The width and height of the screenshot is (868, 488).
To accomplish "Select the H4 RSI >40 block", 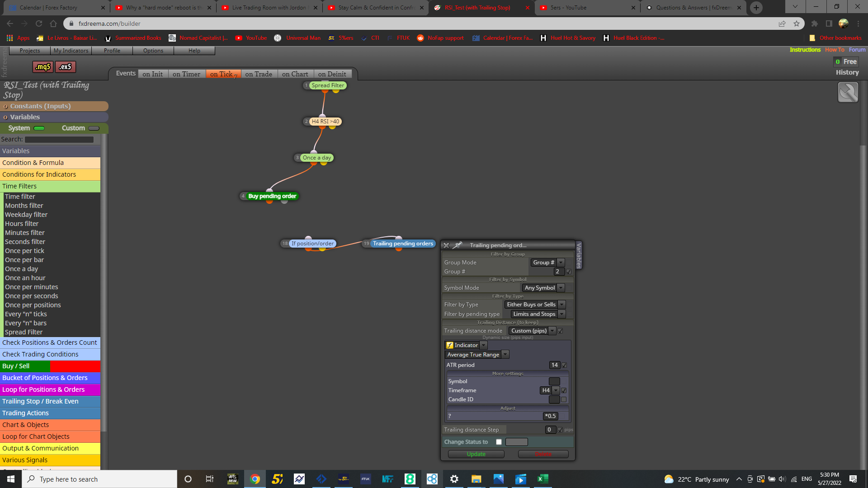I will (x=325, y=122).
